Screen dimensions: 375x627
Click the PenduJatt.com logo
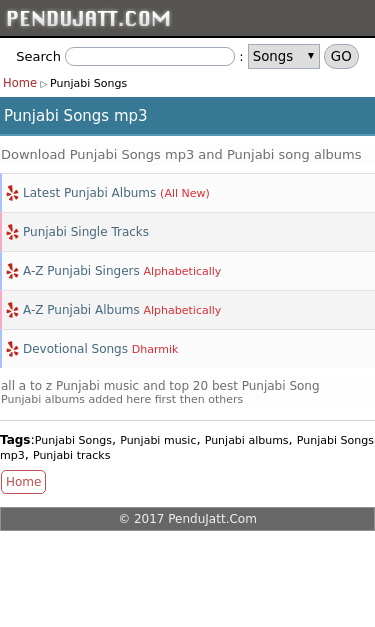(x=88, y=18)
